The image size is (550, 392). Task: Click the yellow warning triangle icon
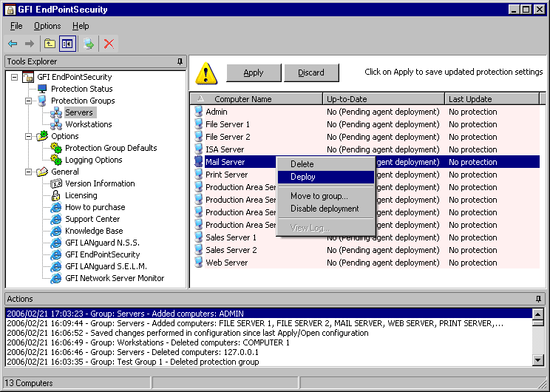pyautogui.click(x=206, y=73)
